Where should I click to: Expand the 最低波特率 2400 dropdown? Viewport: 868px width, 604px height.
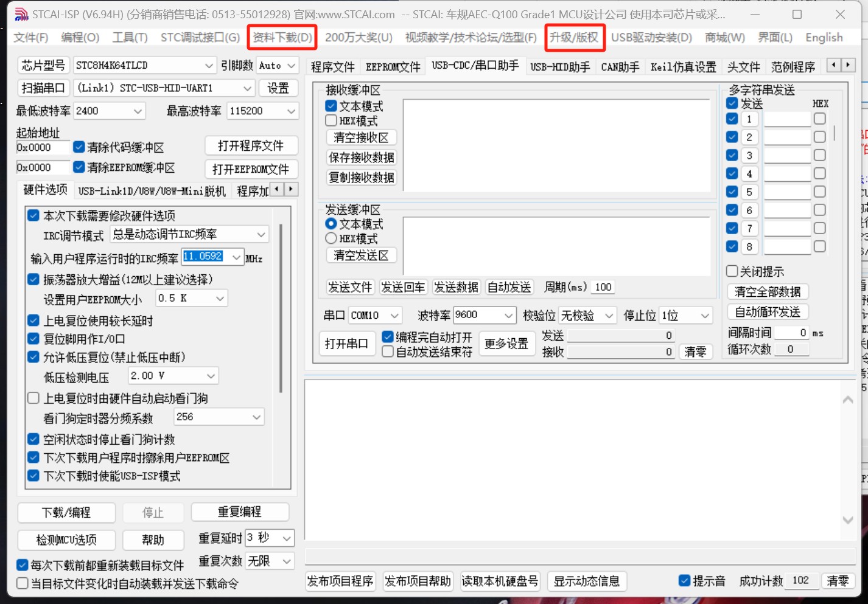click(x=138, y=111)
